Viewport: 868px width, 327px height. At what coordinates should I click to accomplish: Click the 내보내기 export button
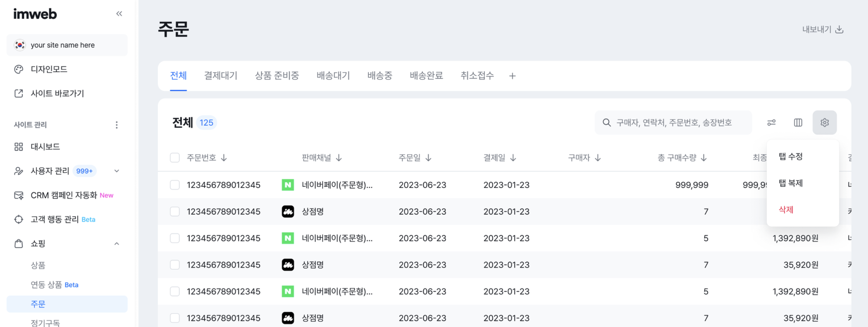tap(823, 29)
